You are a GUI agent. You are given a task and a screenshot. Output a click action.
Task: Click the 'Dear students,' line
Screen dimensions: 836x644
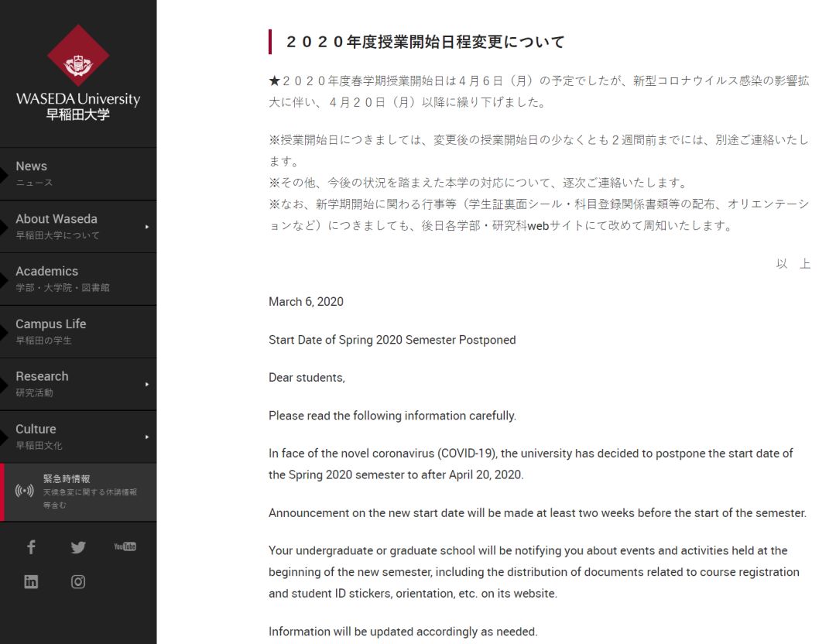click(307, 378)
